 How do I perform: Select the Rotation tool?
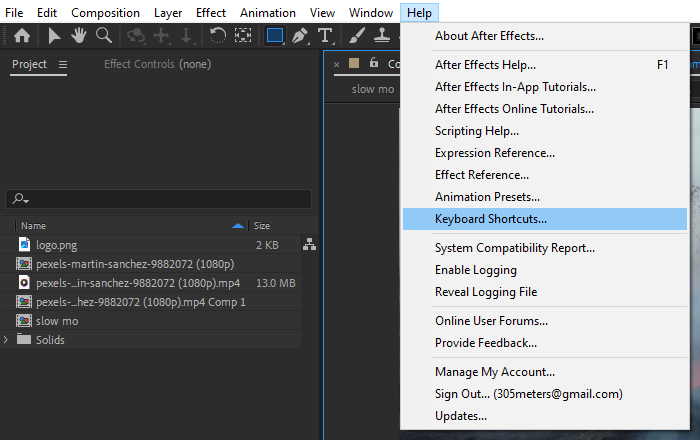218,36
